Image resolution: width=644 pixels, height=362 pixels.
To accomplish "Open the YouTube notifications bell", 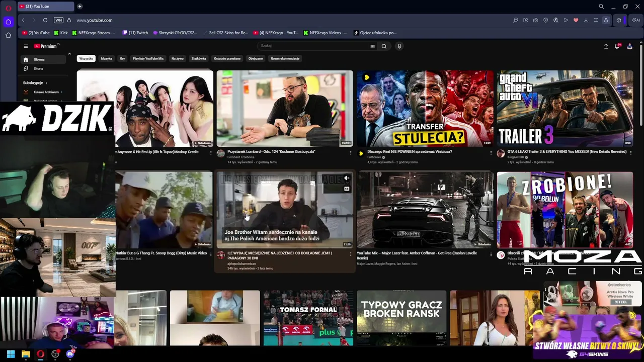I will [x=617, y=46].
